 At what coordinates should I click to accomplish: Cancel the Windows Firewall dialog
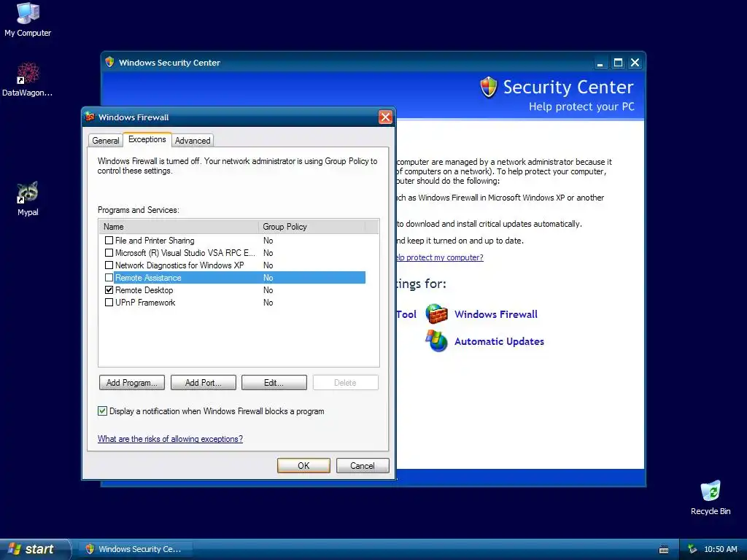(363, 466)
